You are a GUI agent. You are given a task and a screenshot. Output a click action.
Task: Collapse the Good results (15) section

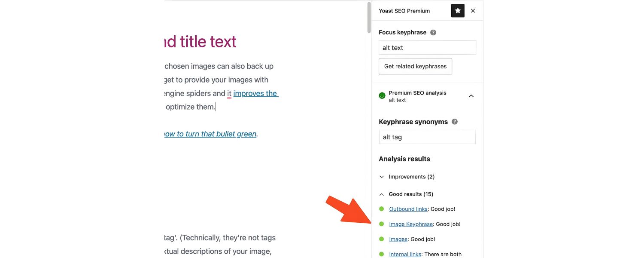[x=382, y=194]
